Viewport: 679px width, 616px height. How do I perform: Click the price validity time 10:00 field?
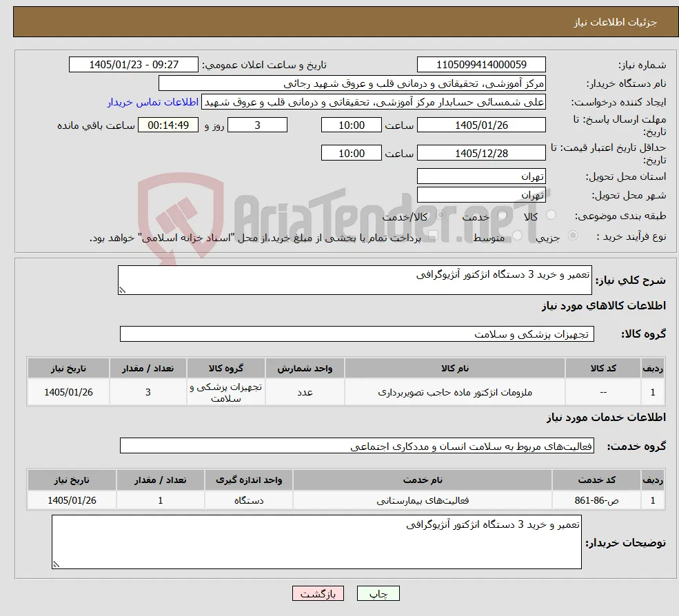click(x=351, y=153)
